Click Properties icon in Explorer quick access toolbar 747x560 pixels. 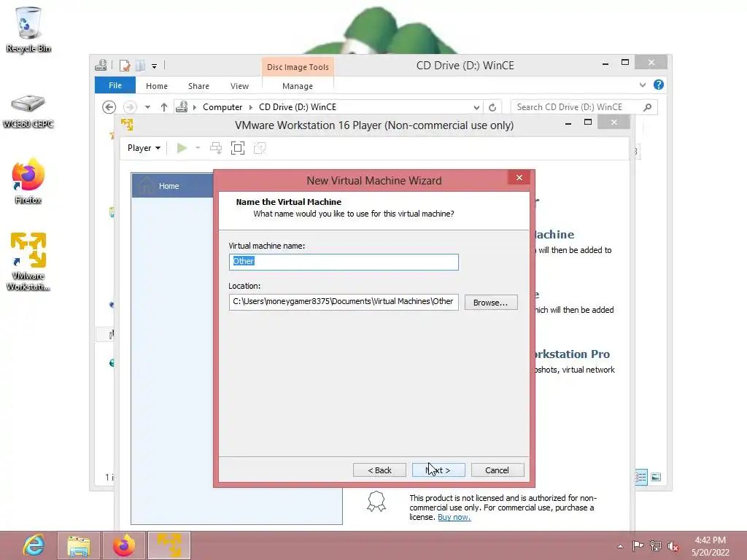pos(125,66)
